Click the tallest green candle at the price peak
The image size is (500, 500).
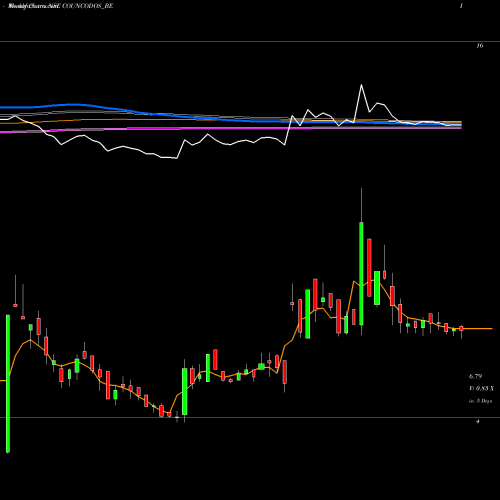[361, 273]
